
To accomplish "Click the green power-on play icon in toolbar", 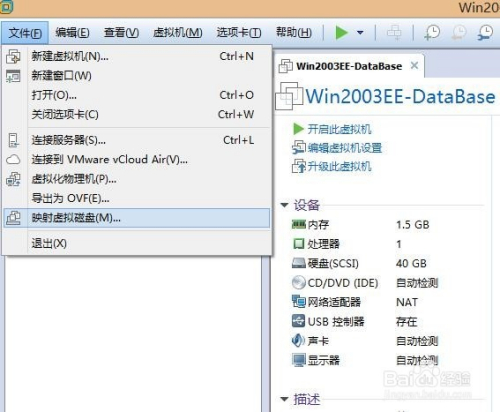I will pos(341,33).
